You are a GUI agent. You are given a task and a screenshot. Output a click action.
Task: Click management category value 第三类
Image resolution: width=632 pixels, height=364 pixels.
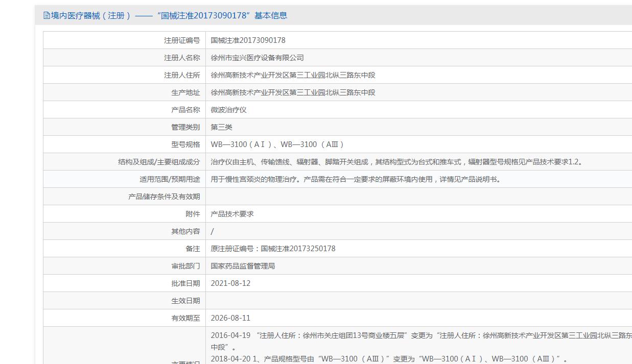[222, 127]
